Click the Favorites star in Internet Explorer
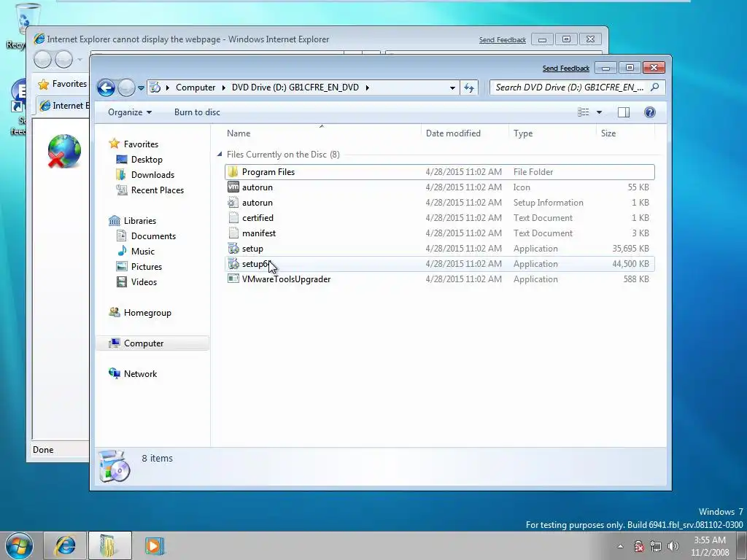Screen dimensions: 747x560 tap(43, 85)
